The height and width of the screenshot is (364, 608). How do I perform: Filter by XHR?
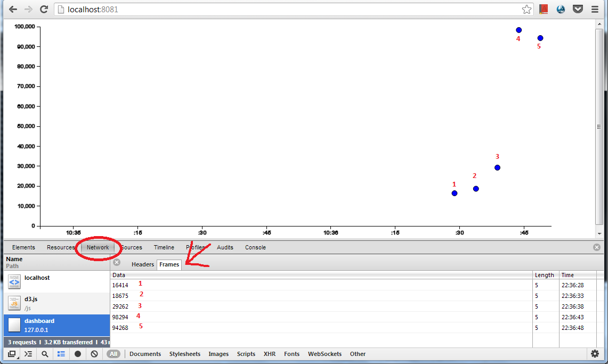click(270, 354)
